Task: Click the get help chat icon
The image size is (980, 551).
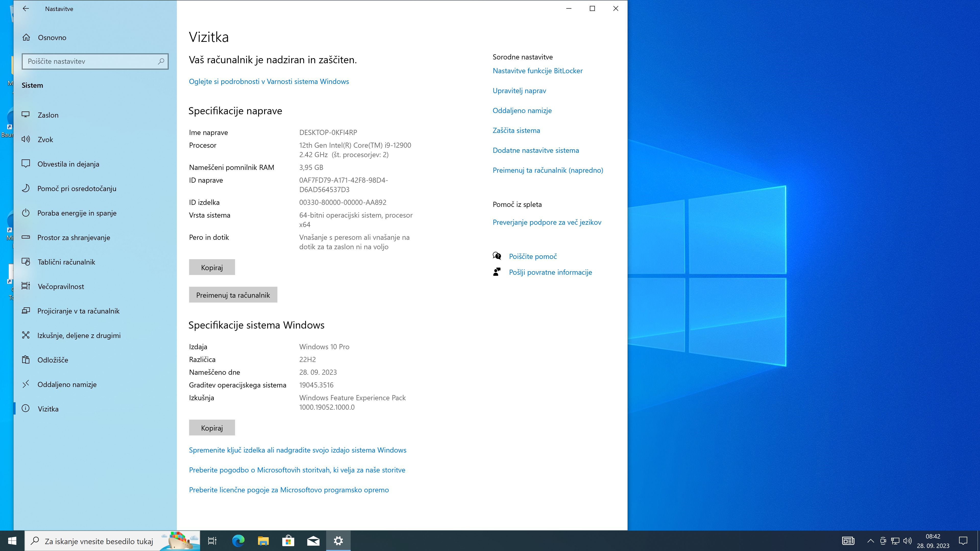Action: pos(496,256)
